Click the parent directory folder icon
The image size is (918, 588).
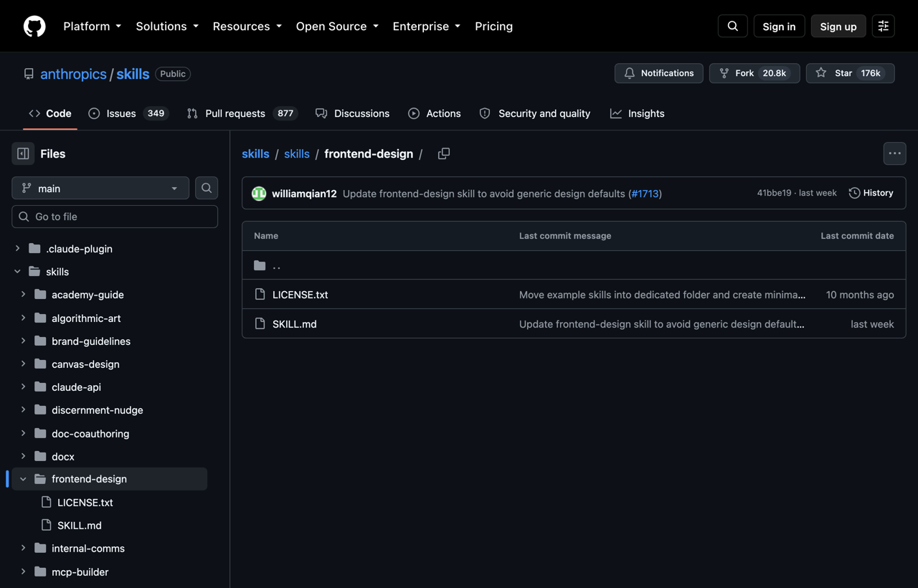coord(260,265)
